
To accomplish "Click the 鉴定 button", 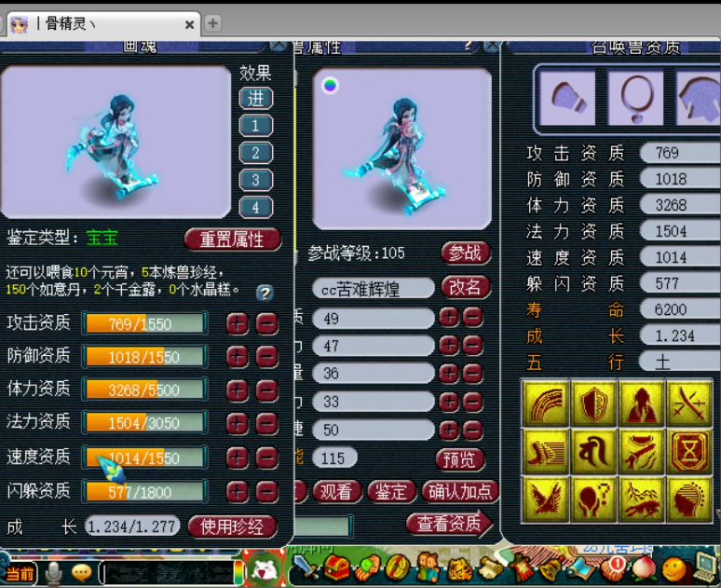I will 391,491.
